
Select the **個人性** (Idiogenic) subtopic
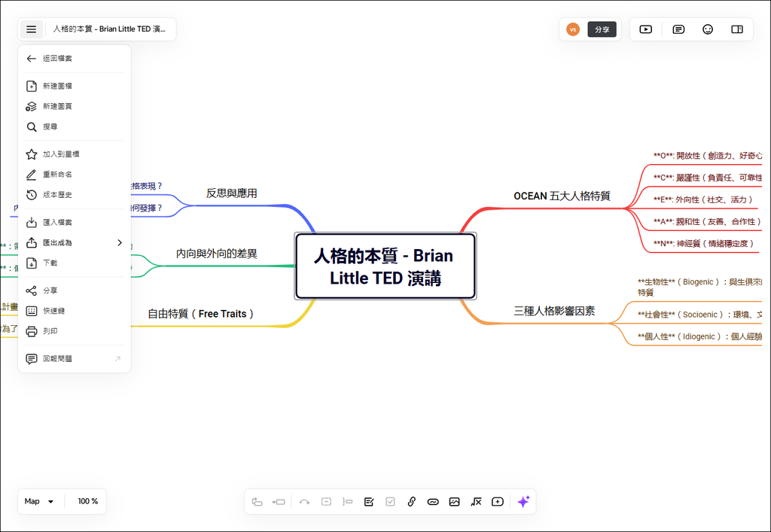(699, 336)
